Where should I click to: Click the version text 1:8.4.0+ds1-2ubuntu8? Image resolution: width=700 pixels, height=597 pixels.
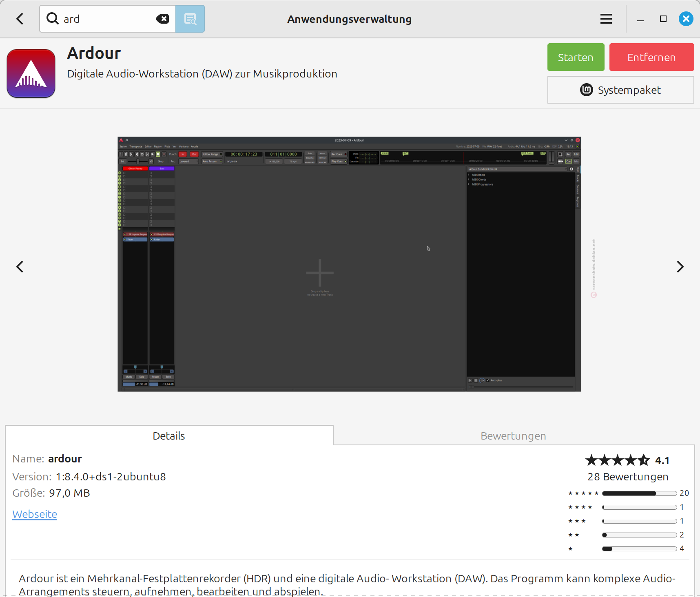[111, 476]
